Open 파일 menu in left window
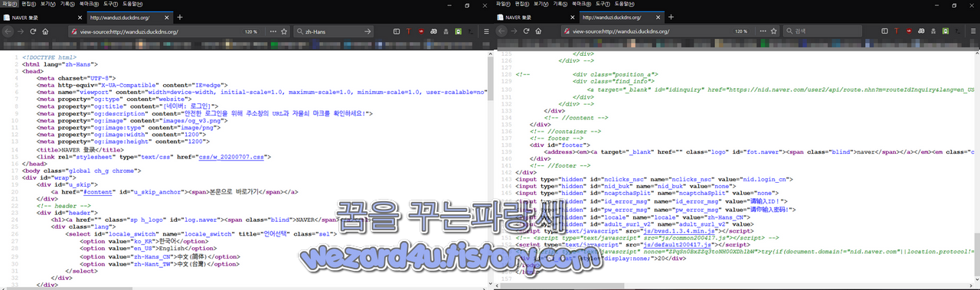980x290 pixels. 9,4
